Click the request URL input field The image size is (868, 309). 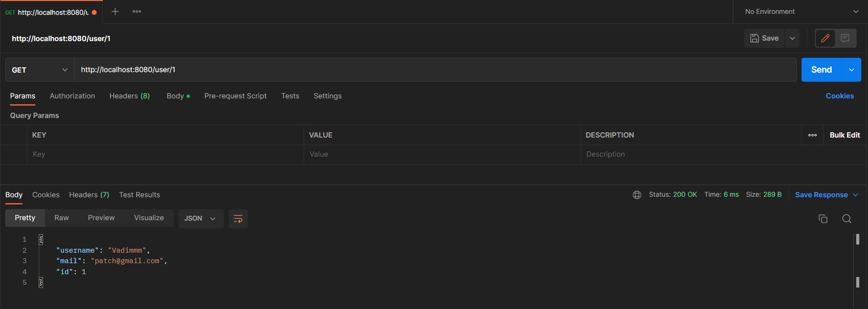[x=430, y=70]
